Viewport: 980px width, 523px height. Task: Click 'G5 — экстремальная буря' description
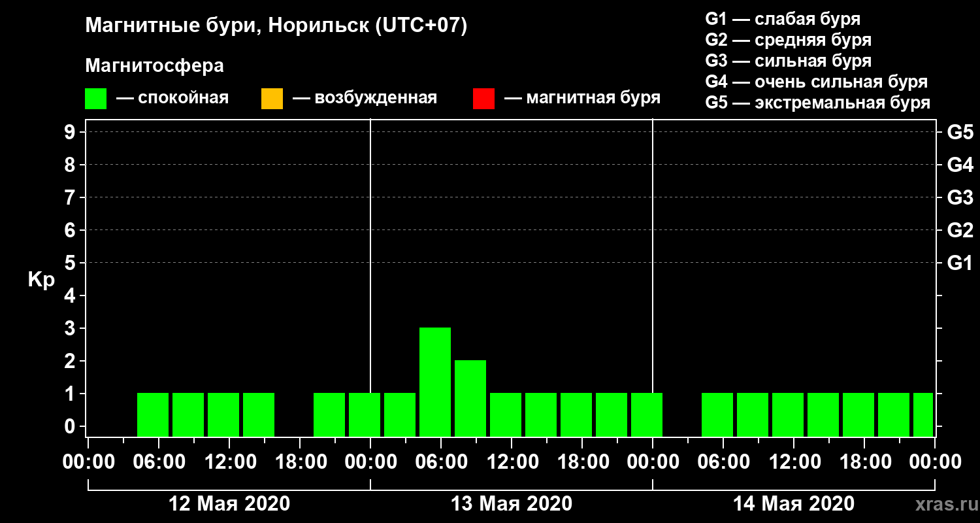tap(818, 103)
